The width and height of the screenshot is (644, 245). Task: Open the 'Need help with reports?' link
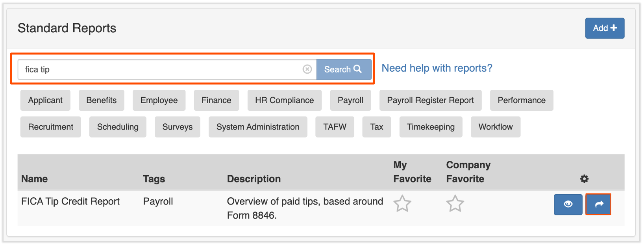[437, 68]
